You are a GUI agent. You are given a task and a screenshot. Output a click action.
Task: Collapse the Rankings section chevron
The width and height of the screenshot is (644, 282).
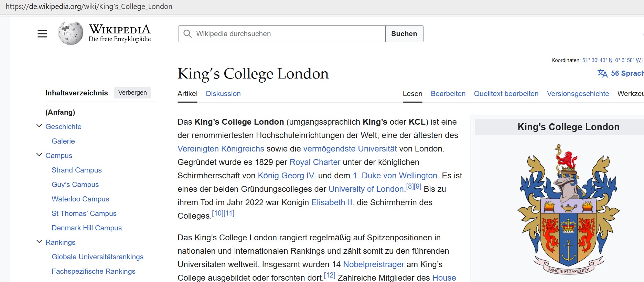click(x=39, y=242)
